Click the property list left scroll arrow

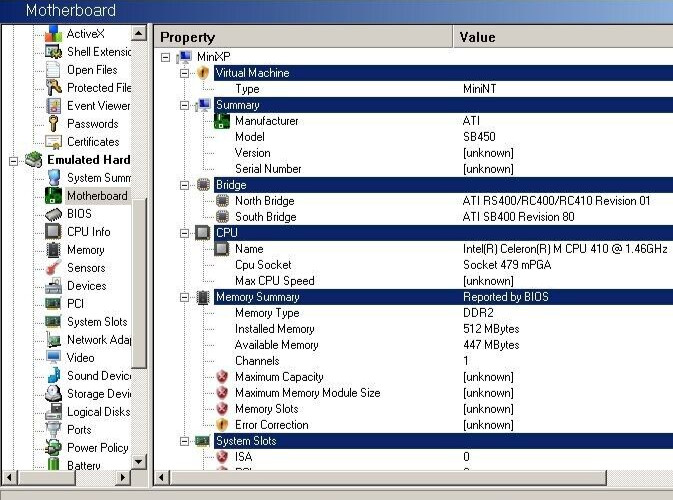(161, 478)
